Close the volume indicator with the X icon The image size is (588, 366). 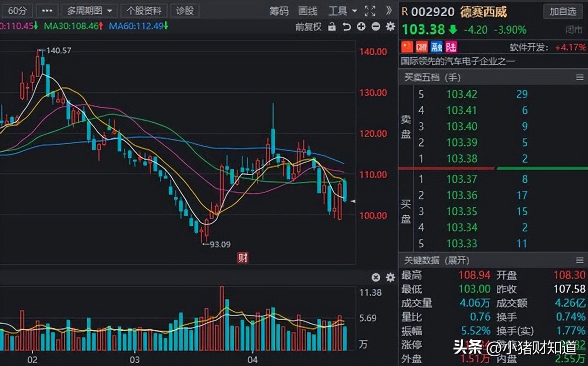(x=376, y=278)
